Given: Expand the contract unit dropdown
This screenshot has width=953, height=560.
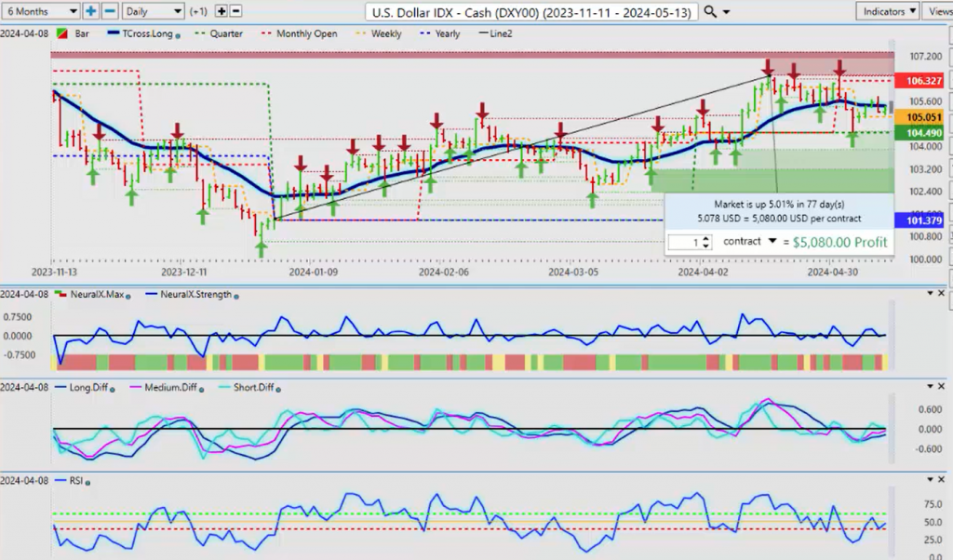Looking at the screenshot, I should (x=772, y=241).
